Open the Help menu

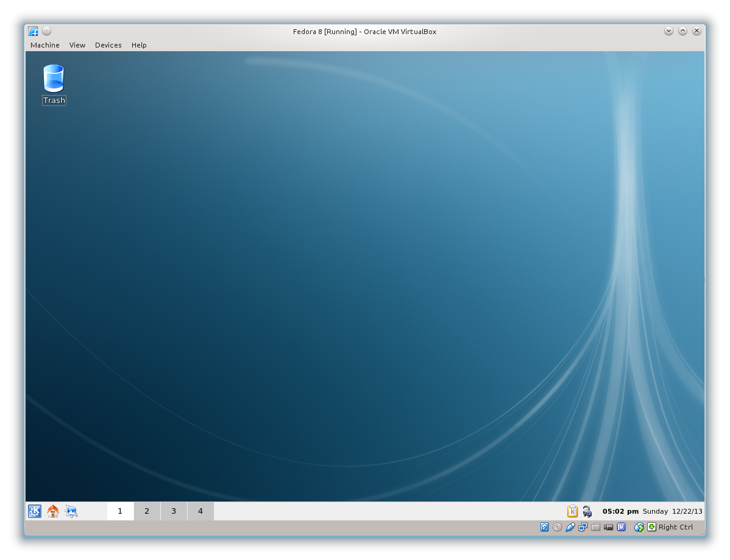tap(139, 45)
